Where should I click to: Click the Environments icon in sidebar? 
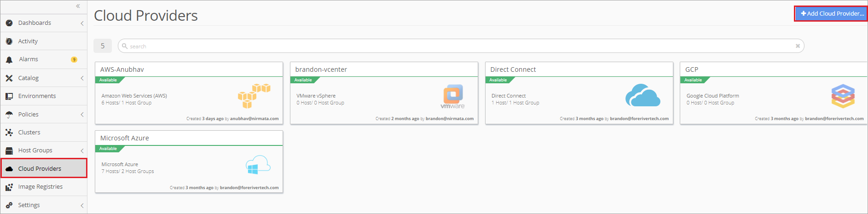click(x=9, y=96)
